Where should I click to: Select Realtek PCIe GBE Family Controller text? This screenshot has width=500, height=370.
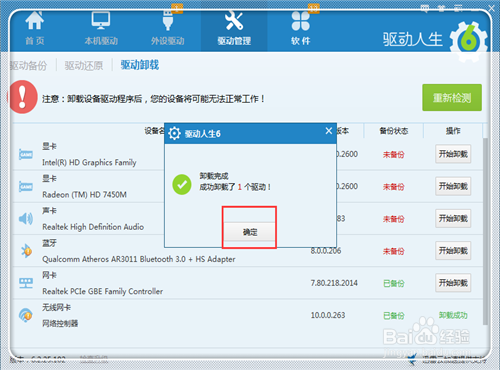102,291
